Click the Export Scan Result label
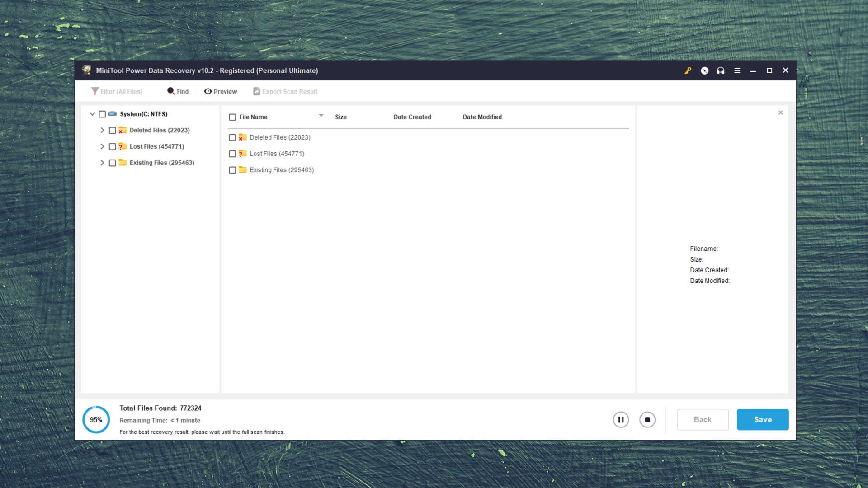This screenshot has width=868, height=488. (290, 92)
